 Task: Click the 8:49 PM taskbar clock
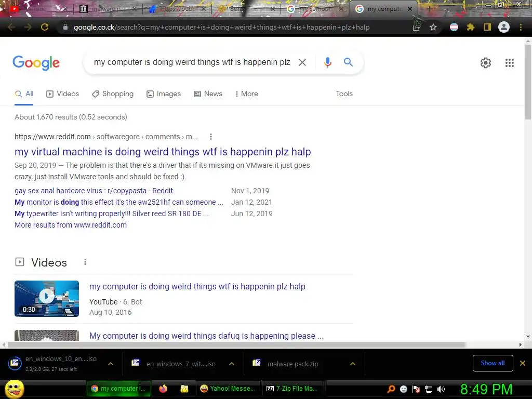pos(486,389)
